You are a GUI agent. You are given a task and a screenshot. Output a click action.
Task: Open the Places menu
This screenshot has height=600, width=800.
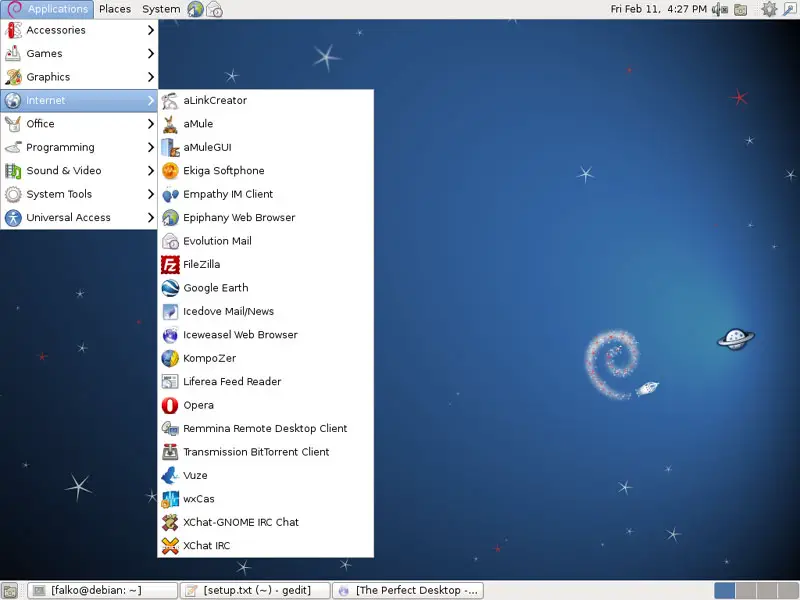[115, 9]
